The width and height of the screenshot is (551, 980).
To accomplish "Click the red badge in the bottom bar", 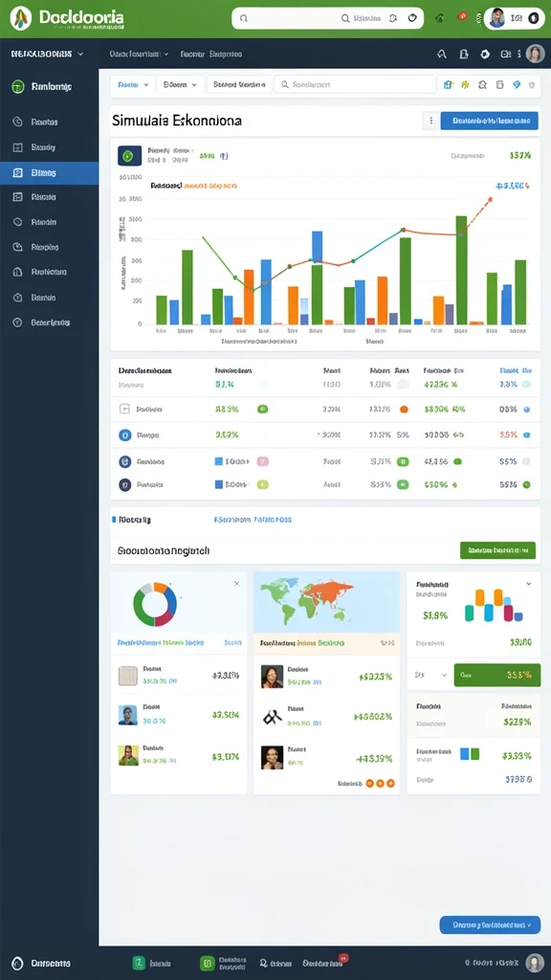I will click(x=343, y=957).
